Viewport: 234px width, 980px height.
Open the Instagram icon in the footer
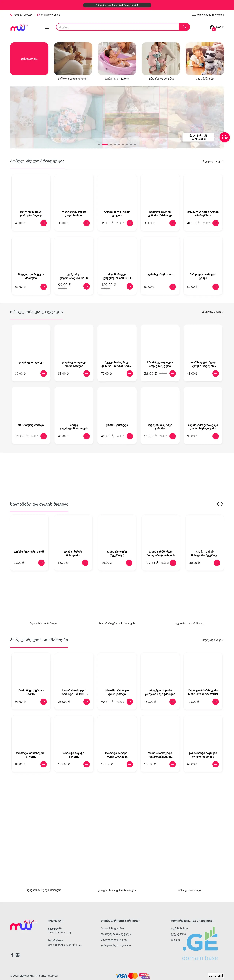(x=18, y=955)
